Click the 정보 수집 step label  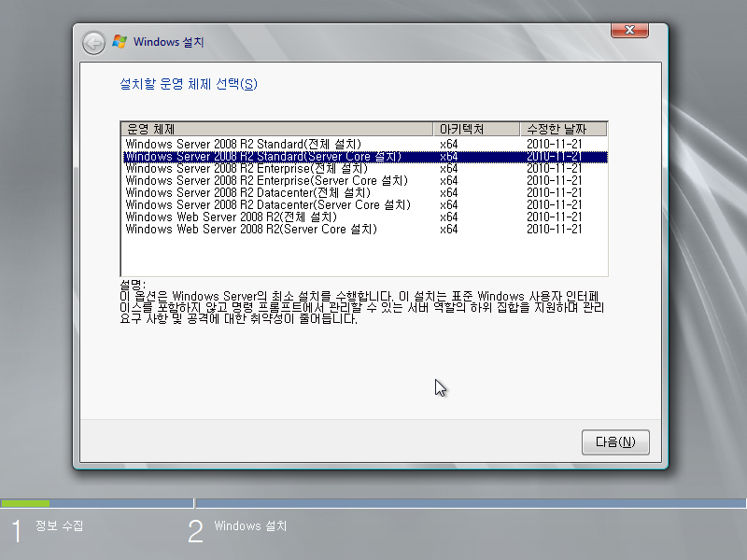pos(60,525)
